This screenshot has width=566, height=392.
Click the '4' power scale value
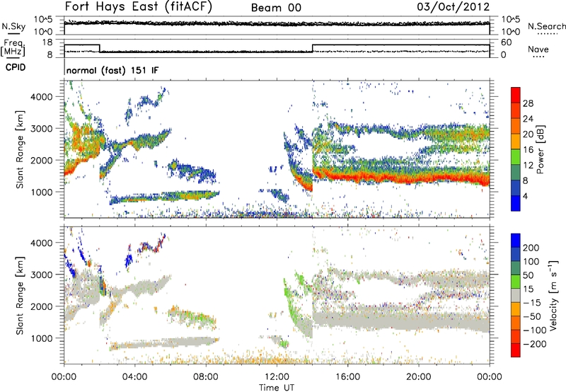click(525, 196)
